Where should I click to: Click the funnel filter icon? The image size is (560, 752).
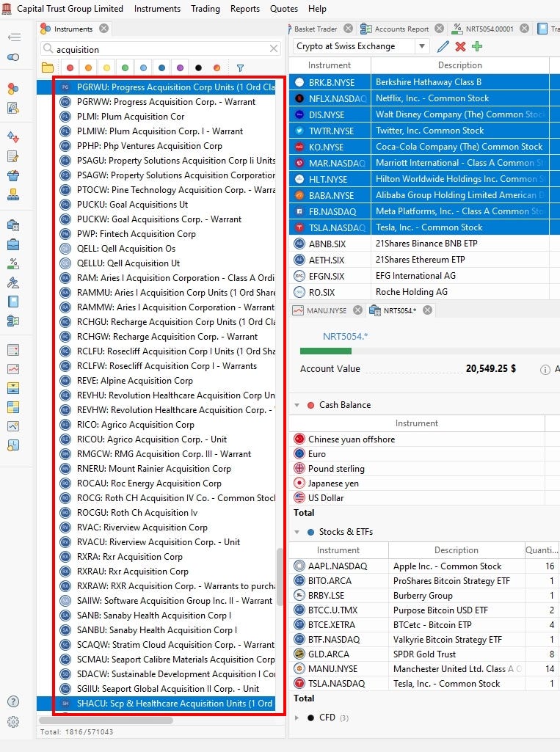click(240, 68)
